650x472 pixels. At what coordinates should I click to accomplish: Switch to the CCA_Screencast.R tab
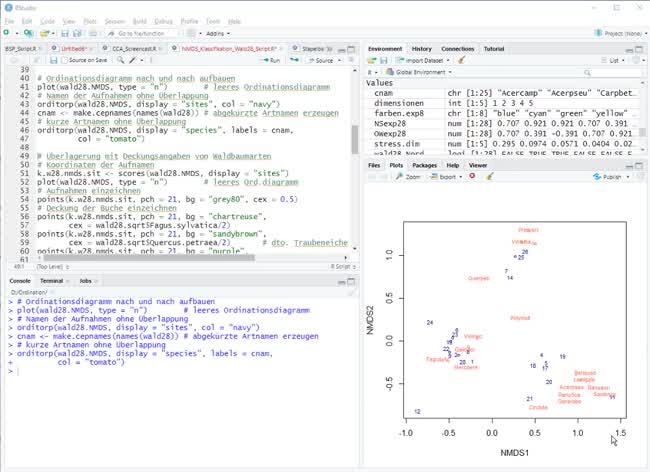coord(134,49)
